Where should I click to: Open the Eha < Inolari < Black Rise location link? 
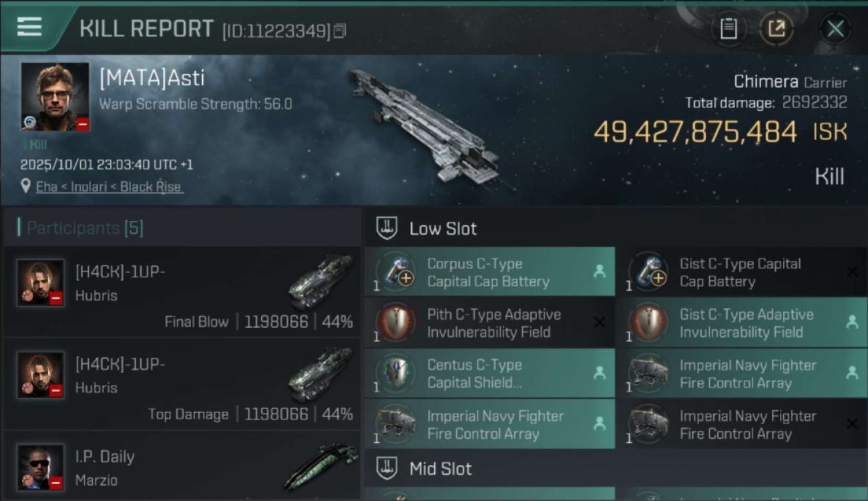pos(109,187)
